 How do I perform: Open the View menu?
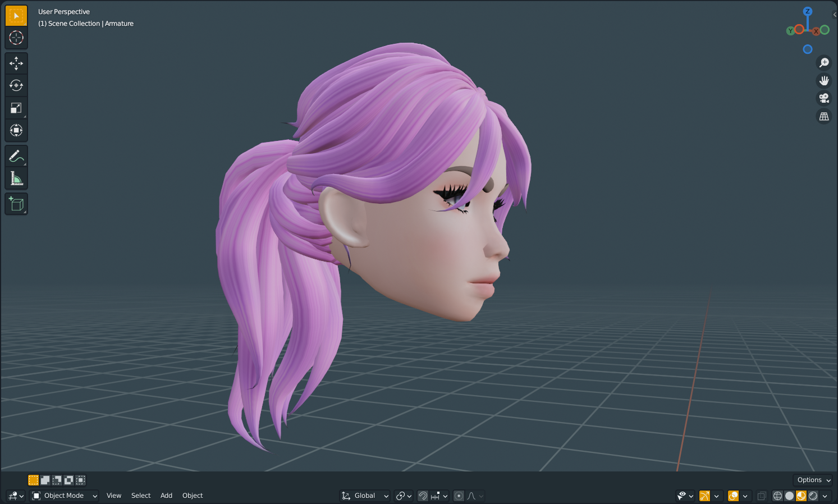[114, 496]
